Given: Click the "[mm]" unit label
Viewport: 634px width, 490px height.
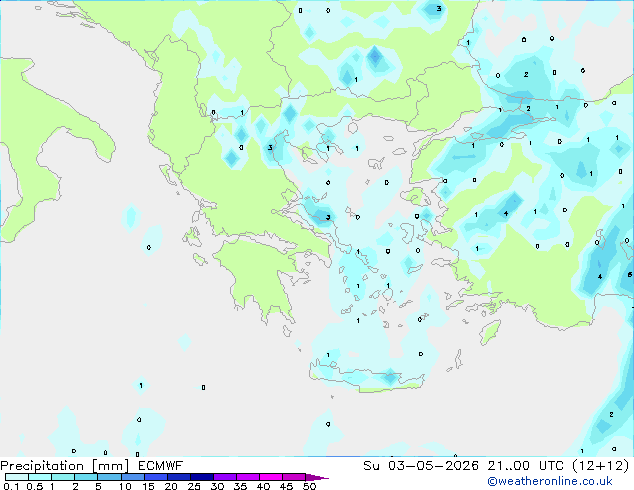Looking at the screenshot, I should (x=110, y=466).
